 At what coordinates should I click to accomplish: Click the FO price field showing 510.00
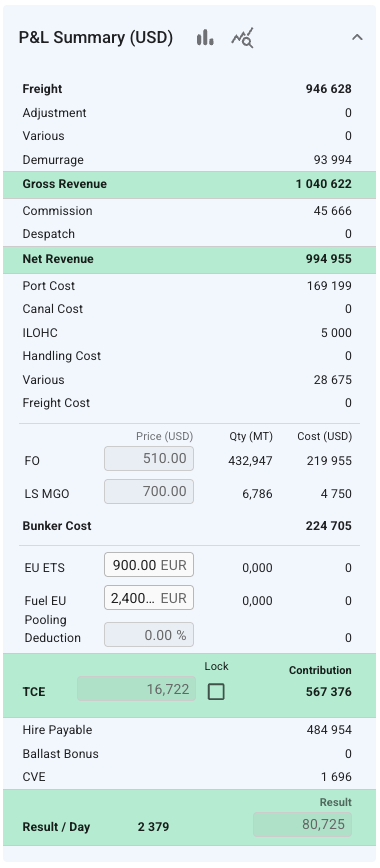pyautogui.click(x=149, y=459)
